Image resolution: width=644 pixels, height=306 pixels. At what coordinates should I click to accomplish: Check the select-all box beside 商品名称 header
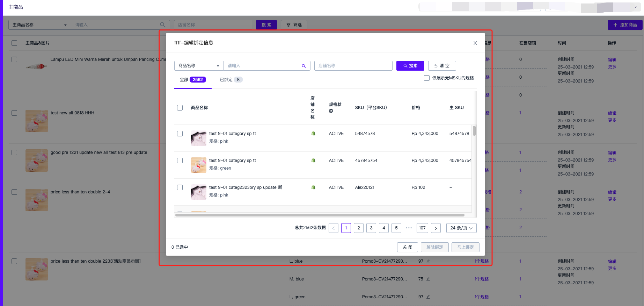[180, 108]
